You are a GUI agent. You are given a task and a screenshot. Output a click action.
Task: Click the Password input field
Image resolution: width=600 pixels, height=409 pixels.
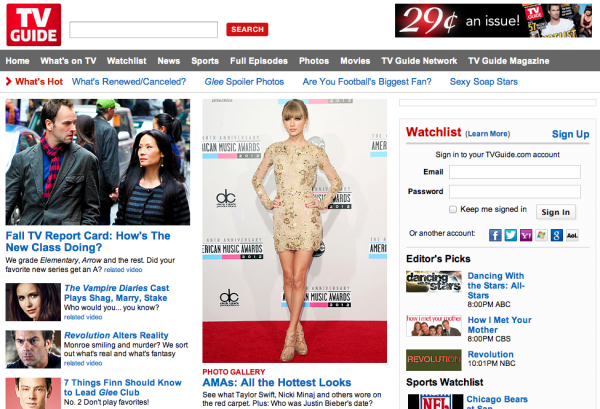[x=515, y=191]
